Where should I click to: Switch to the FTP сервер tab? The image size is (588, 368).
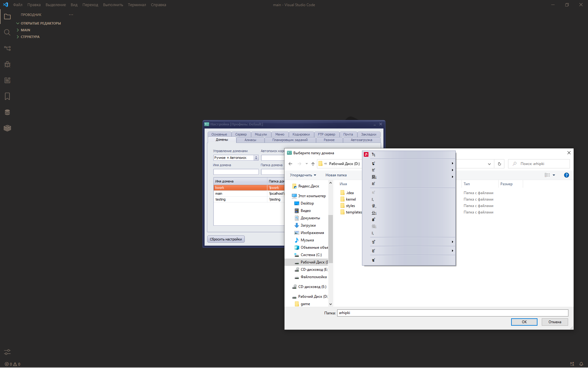coord(326,134)
